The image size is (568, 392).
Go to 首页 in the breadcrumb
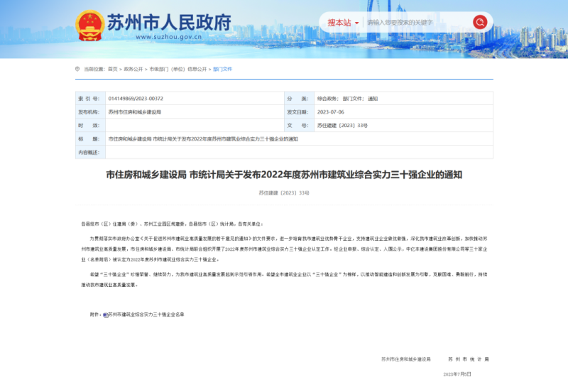coord(112,69)
